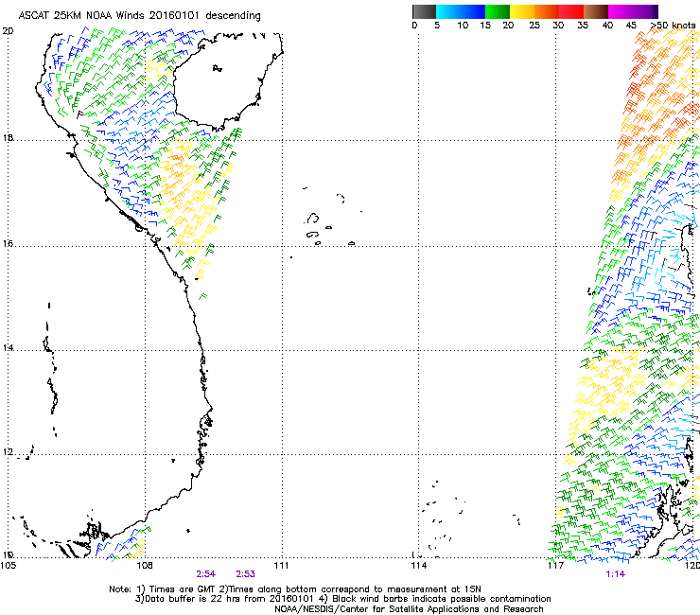
Task: Click the longitude axis label '111'
Action: [x=281, y=566]
